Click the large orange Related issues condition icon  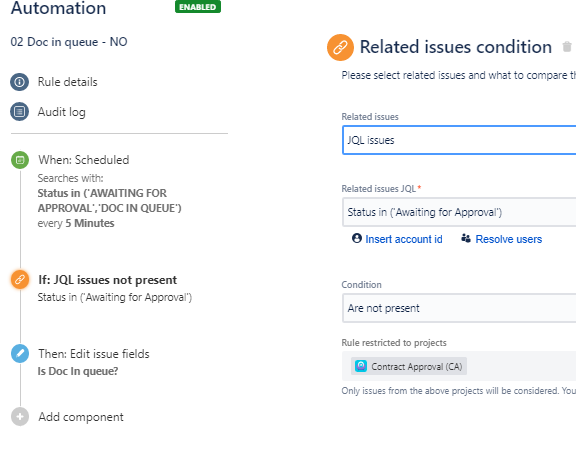tap(340, 47)
